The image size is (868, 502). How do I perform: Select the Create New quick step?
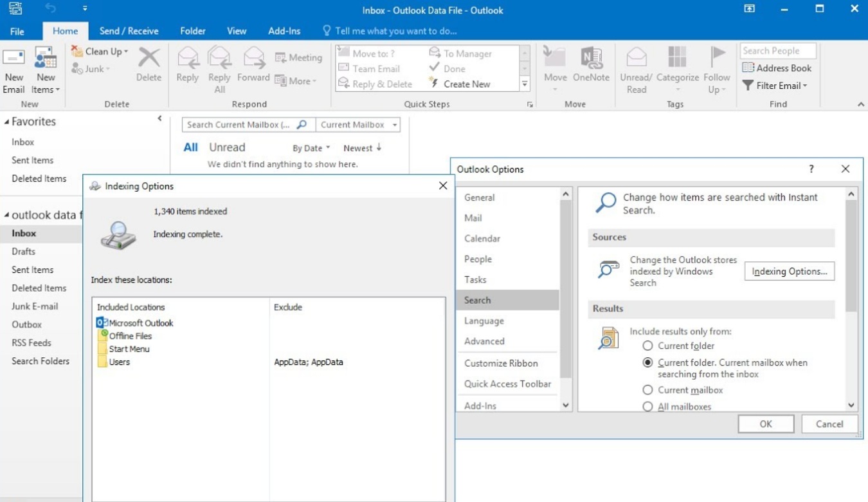click(460, 84)
